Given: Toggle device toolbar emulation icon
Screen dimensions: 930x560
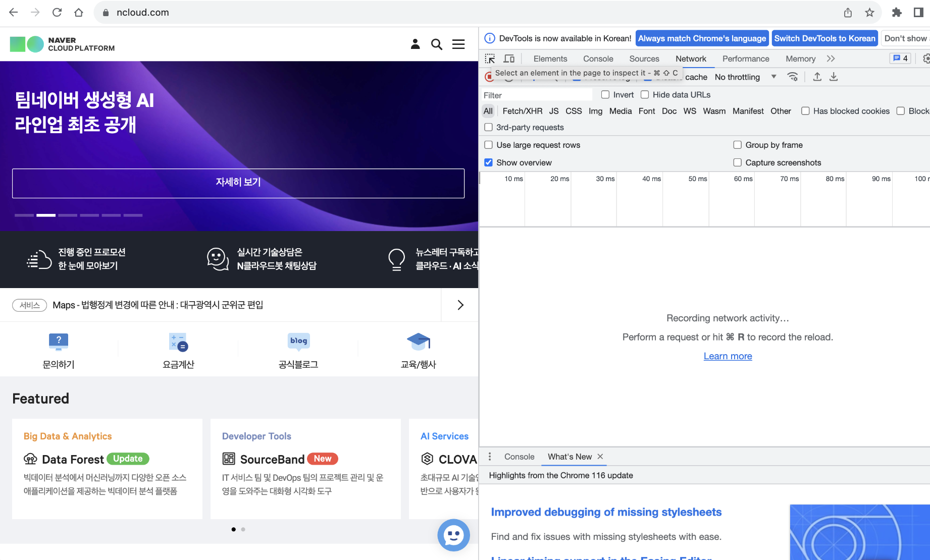Looking at the screenshot, I should tap(509, 59).
